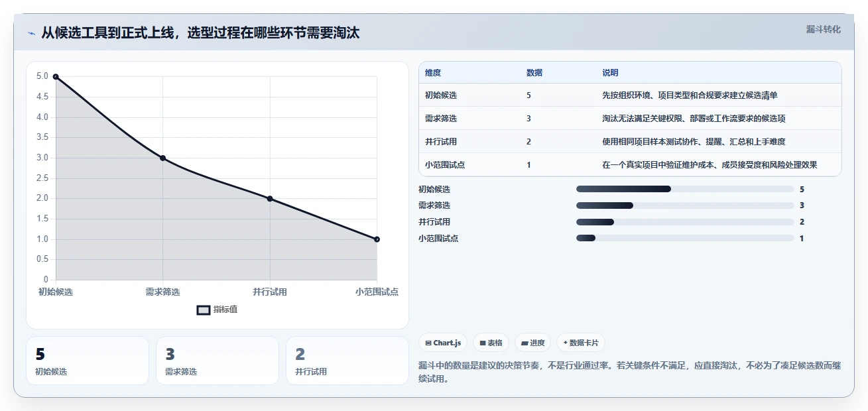
Task: Click the x-axis label 并行试用 under the chart
Action: click(270, 292)
